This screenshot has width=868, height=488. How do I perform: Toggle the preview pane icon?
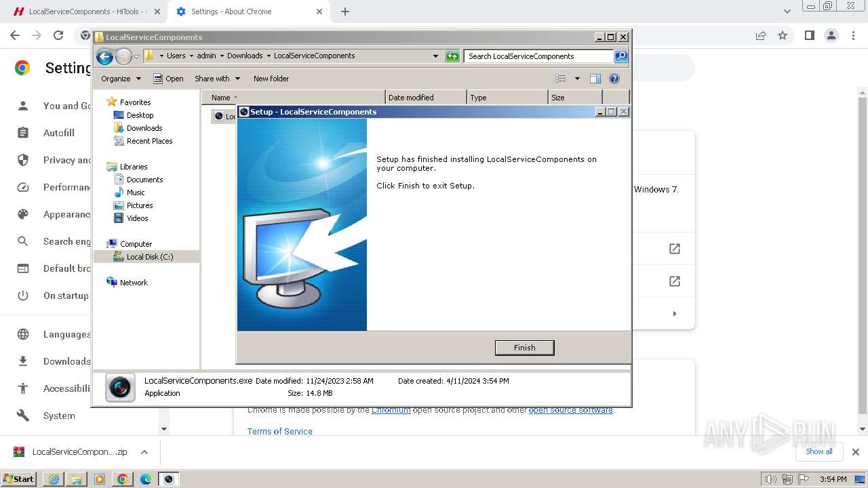pyautogui.click(x=595, y=79)
